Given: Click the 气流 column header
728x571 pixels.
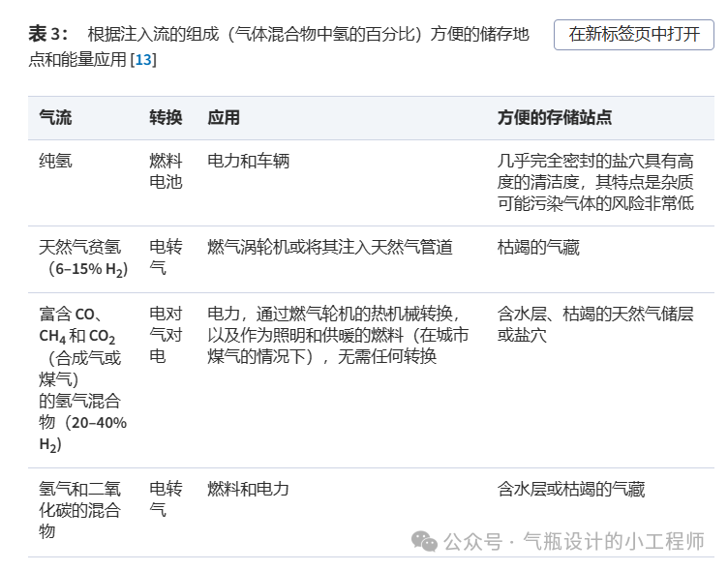Looking at the screenshot, I should point(55,118).
